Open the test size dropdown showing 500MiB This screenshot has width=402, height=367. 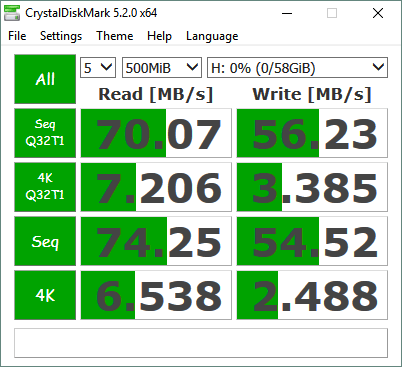pos(162,68)
